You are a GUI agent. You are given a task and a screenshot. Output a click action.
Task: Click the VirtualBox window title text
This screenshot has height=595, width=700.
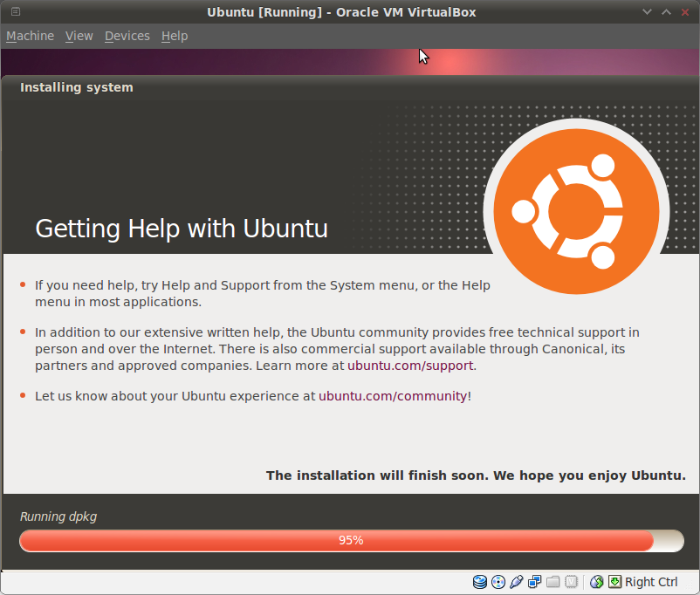click(x=341, y=12)
